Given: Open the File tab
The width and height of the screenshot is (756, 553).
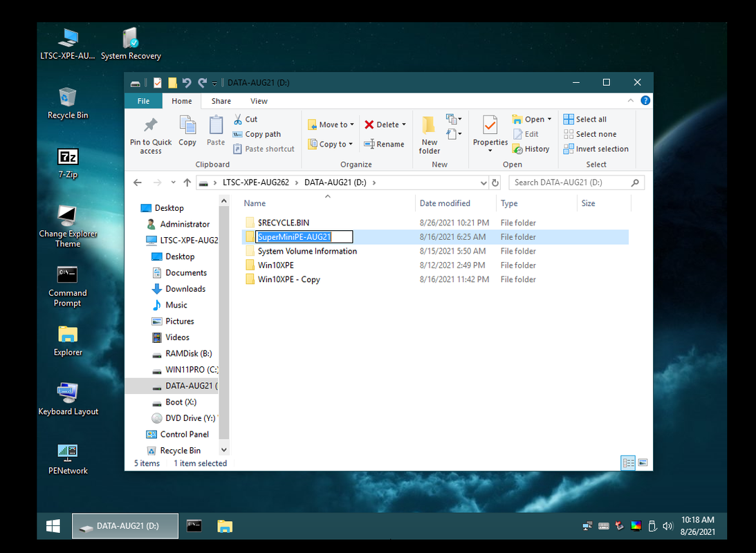Looking at the screenshot, I should pos(143,101).
